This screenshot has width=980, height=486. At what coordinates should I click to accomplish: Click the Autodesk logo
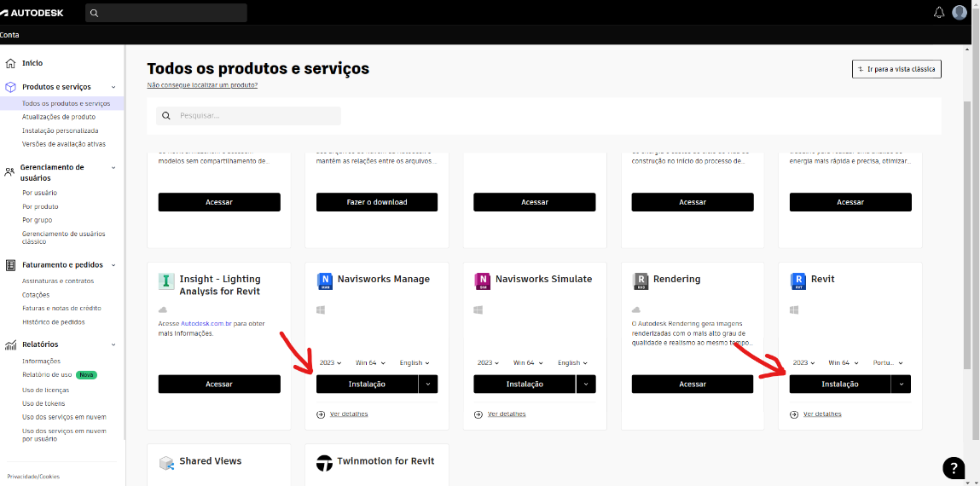point(32,13)
